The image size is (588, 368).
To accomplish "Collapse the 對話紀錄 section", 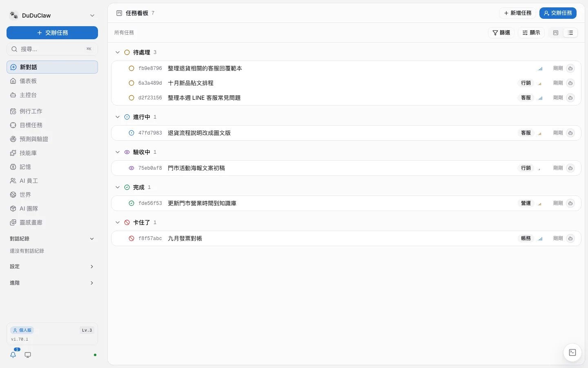I will 52,239.
